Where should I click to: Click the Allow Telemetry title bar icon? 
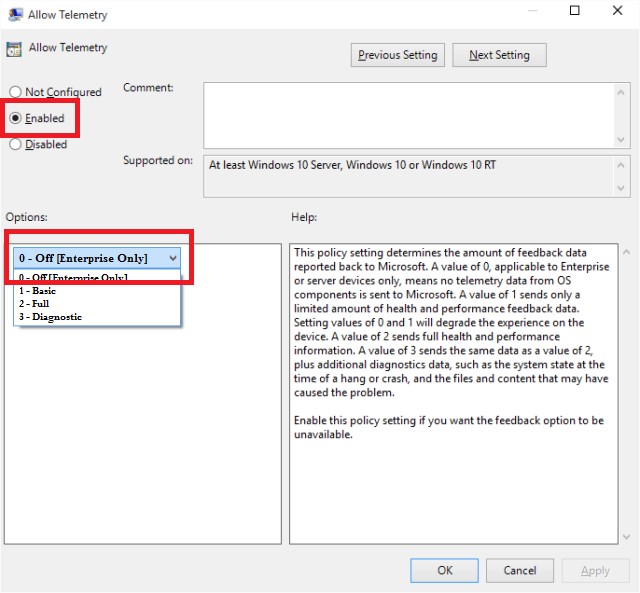16,14
